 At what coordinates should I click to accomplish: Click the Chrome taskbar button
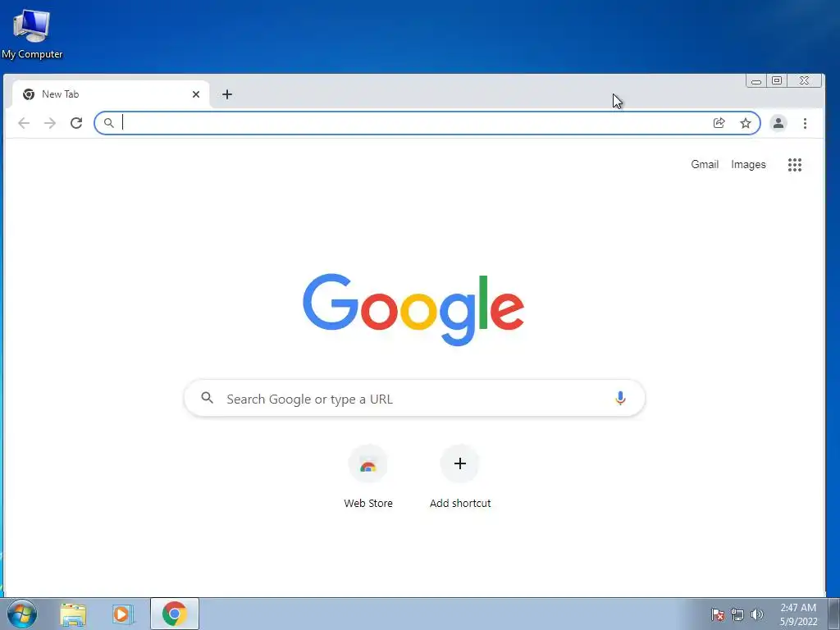pyautogui.click(x=175, y=614)
